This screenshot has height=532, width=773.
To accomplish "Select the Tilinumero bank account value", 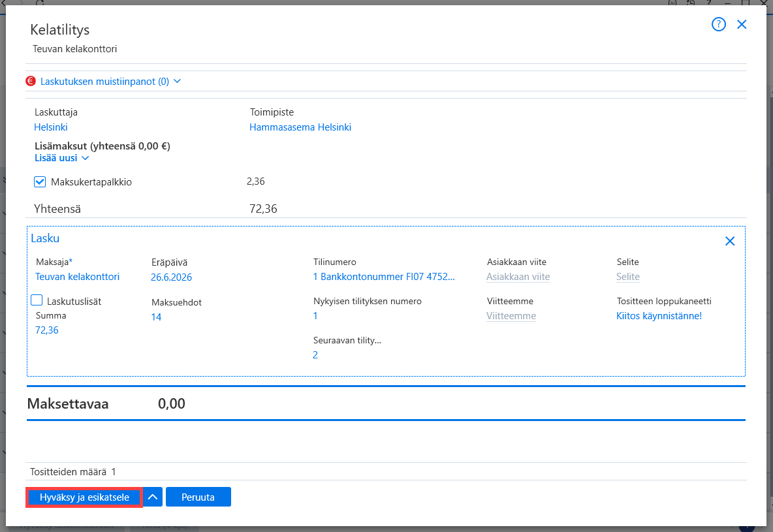I will 384,277.
